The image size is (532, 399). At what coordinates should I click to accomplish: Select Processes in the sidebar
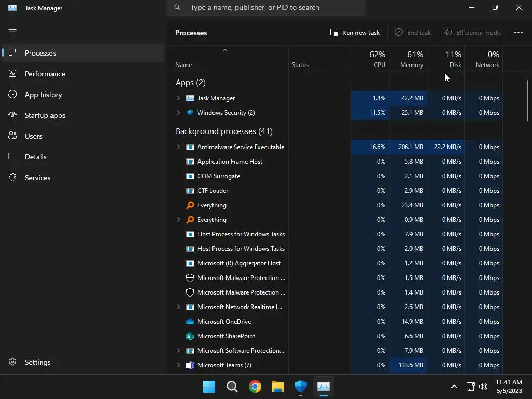83,53
